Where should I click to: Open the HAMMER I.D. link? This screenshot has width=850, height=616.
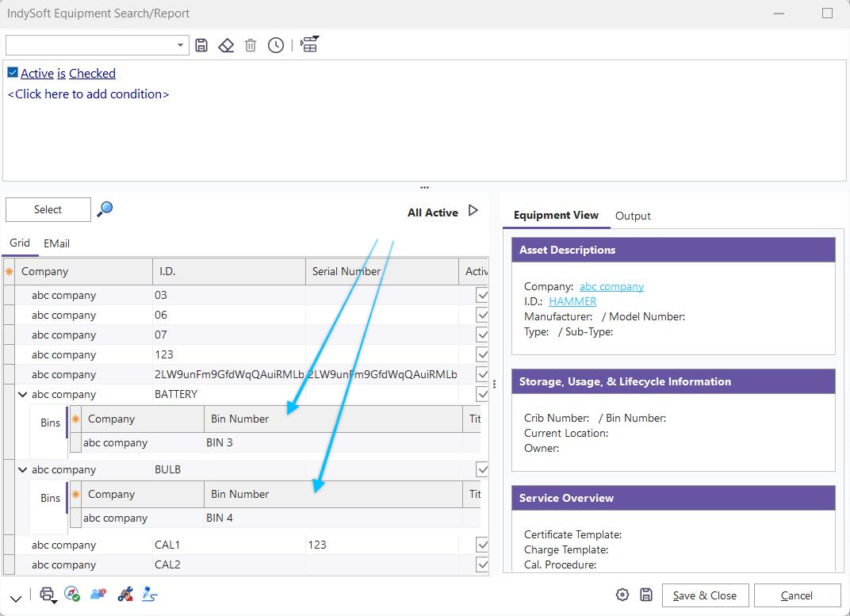click(x=572, y=301)
